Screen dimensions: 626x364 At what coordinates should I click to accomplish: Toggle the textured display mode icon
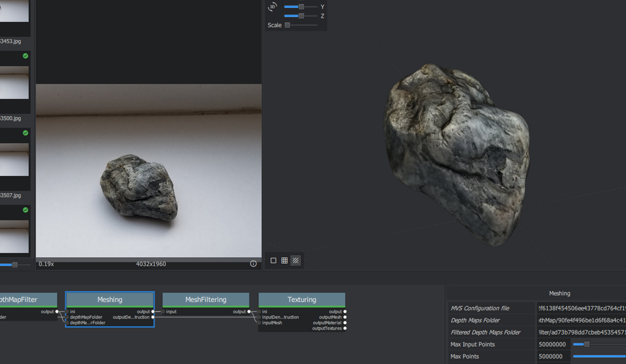(x=296, y=261)
